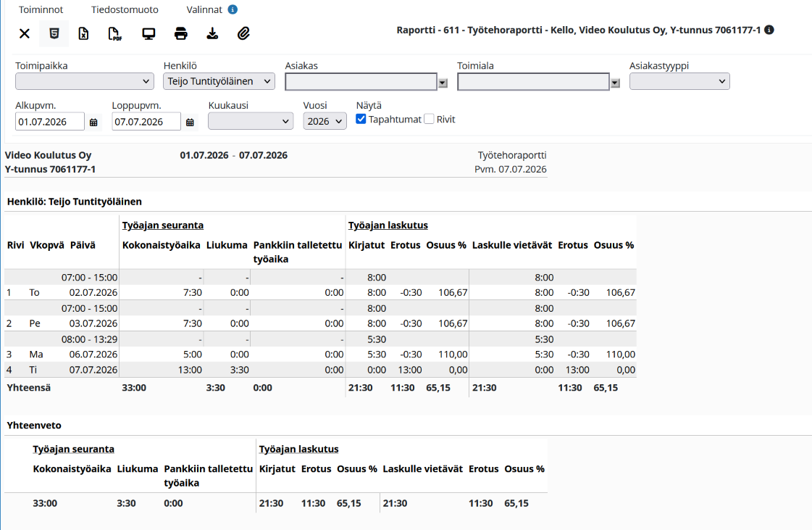Screen dimensions: 812x530
Task: Open Henkilö dropdown showing Teijo Tuntityöläinen
Action: [219, 81]
